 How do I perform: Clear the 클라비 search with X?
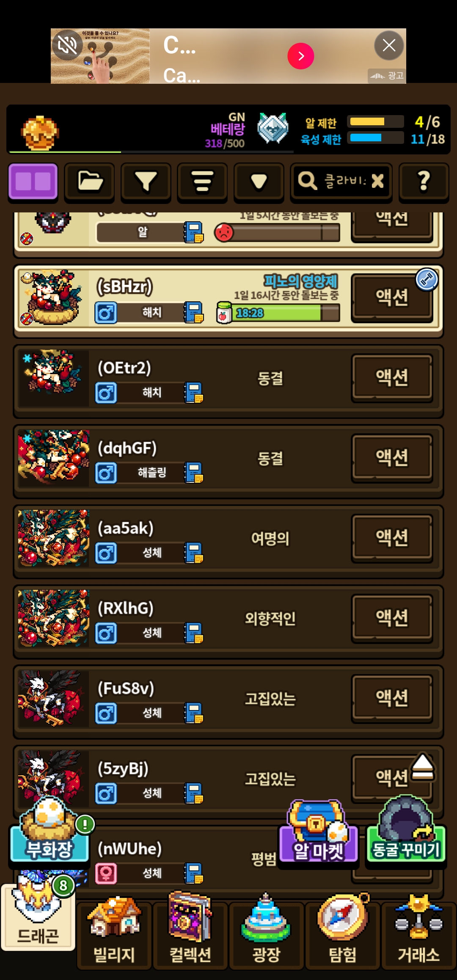tap(377, 181)
